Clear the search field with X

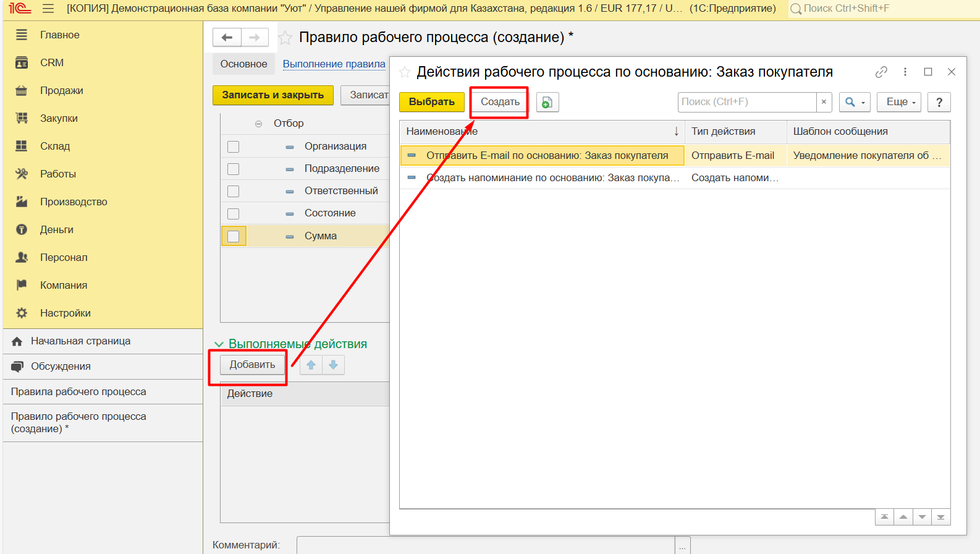[x=824, y=102]
